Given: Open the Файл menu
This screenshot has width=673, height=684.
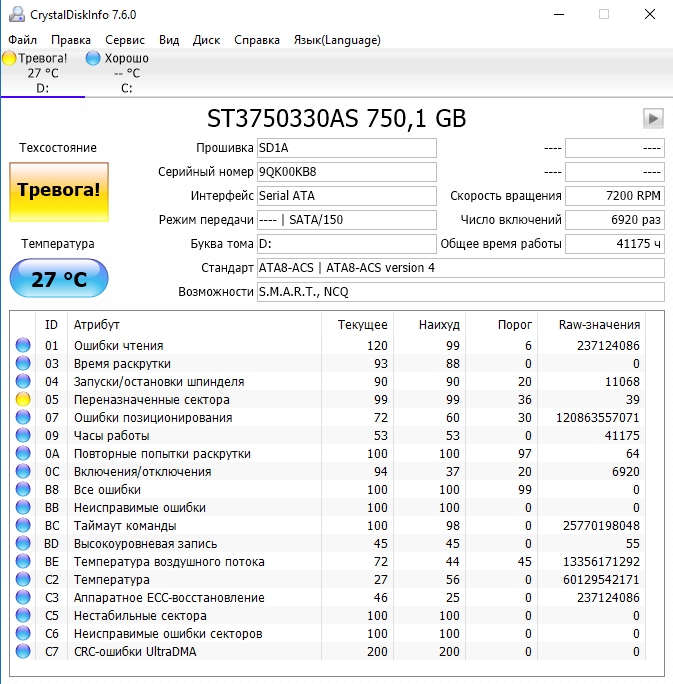Looking at the screenshot, I should [22, 40].
